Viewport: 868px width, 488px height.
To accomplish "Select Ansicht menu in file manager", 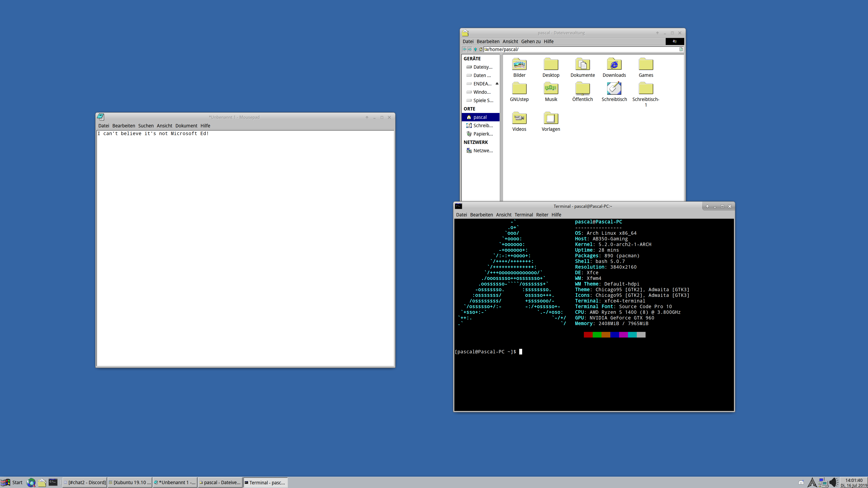I will click(510, 41).
